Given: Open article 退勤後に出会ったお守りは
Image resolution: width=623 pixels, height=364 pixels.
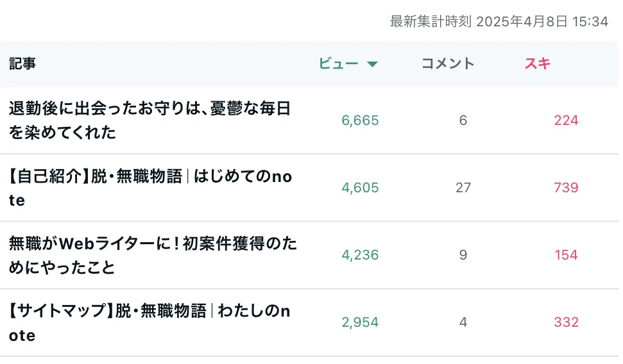Looking at the screenshot, I should click(149, 120).
